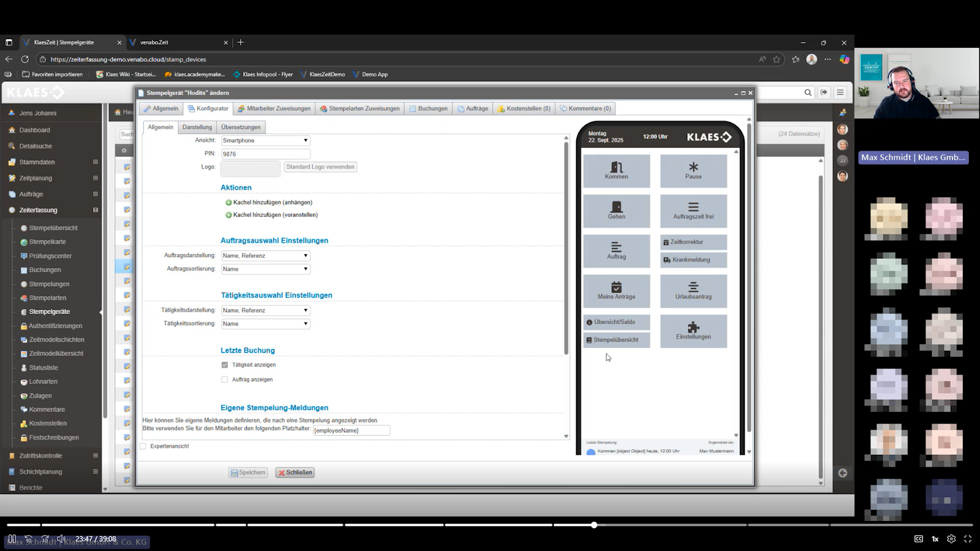Open the Auftragsdarstellung dropdown
Viewport: 980px width, 551px height.
[265, 256]
